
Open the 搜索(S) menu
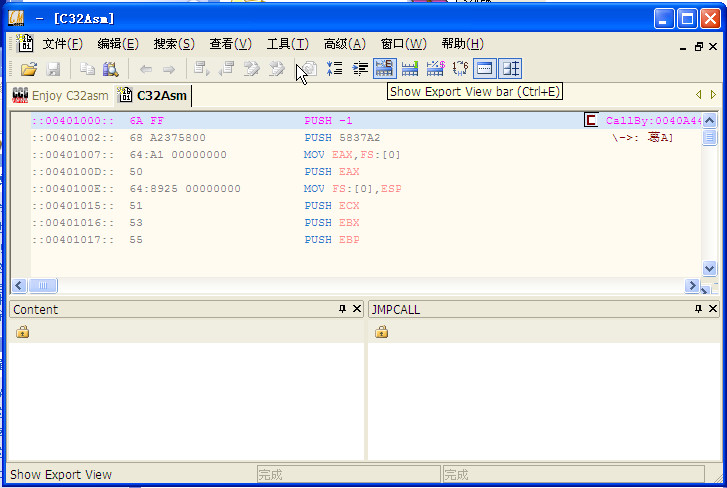coord(174,44)
